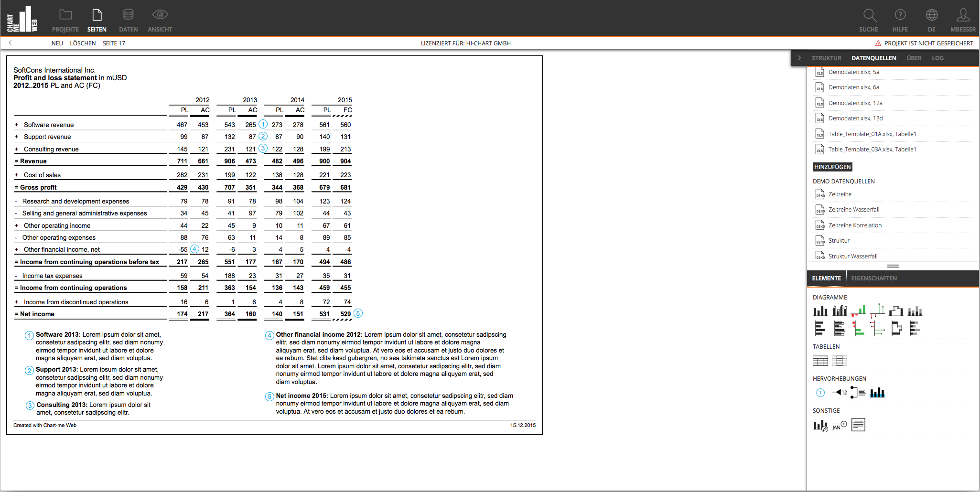Insert the plain table element
This screenshot has height=492, width=980.
820,361
